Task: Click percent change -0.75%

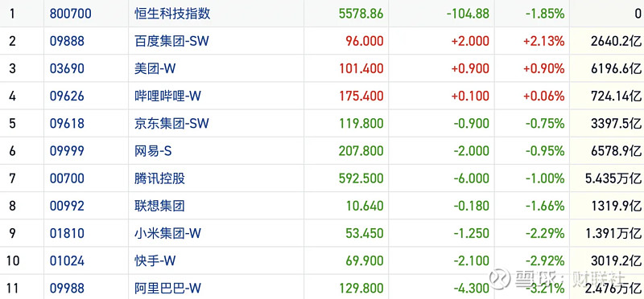Action: pyautogui.click(x=545, y=124)
